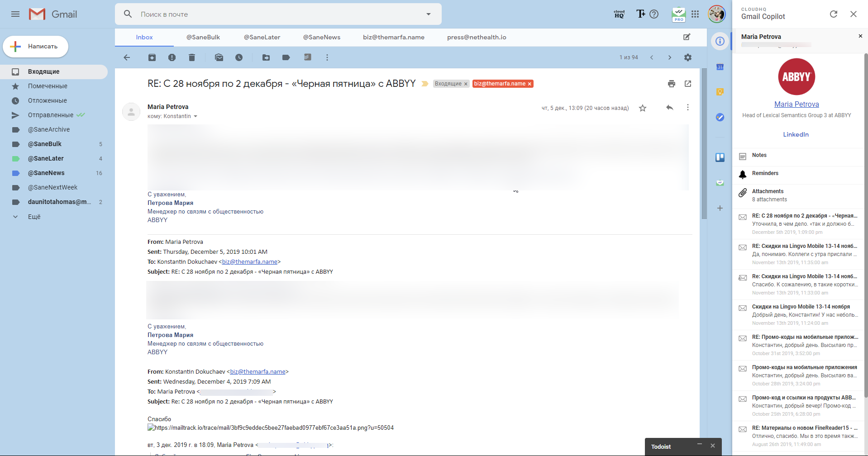Refresh the Gmail Copilot panel
Viewport: 868px width, 456px height.
click(x=834, y=14)
